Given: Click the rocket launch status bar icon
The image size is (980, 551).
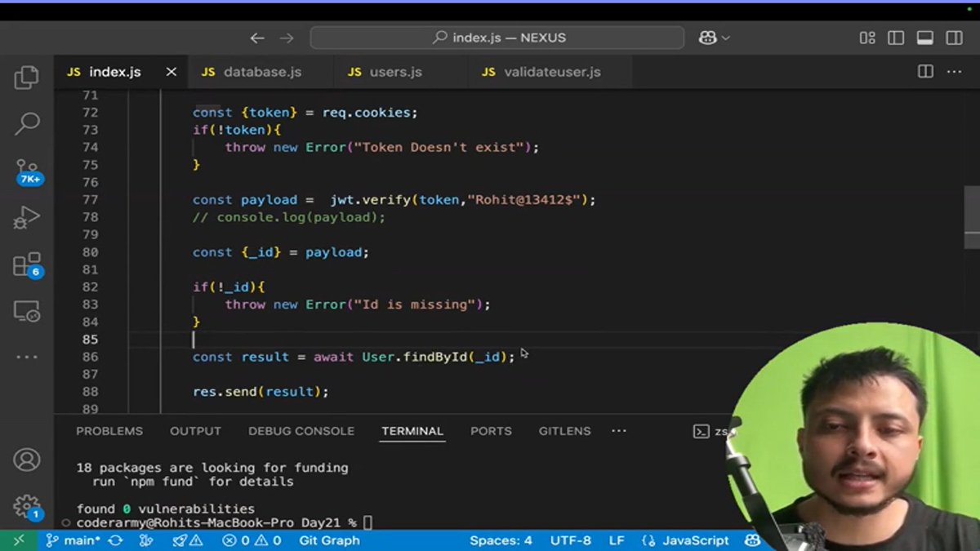Looking at the screenshot, I should pos(188,540).
